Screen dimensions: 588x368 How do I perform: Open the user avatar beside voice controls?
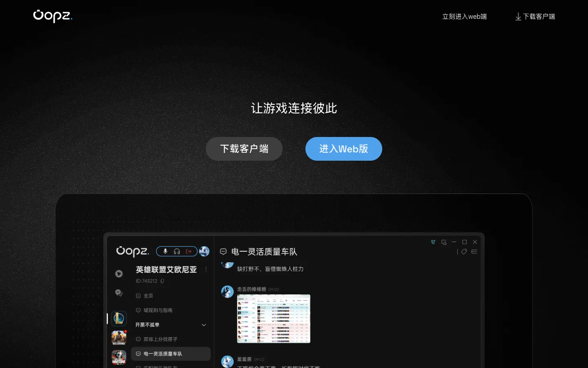(x=204, y=251)
